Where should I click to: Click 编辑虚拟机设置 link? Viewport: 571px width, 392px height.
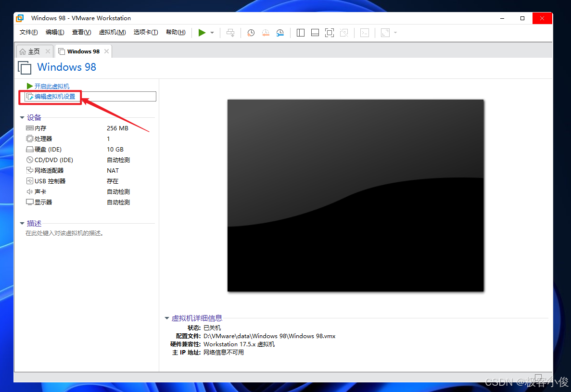pos(55,97)
